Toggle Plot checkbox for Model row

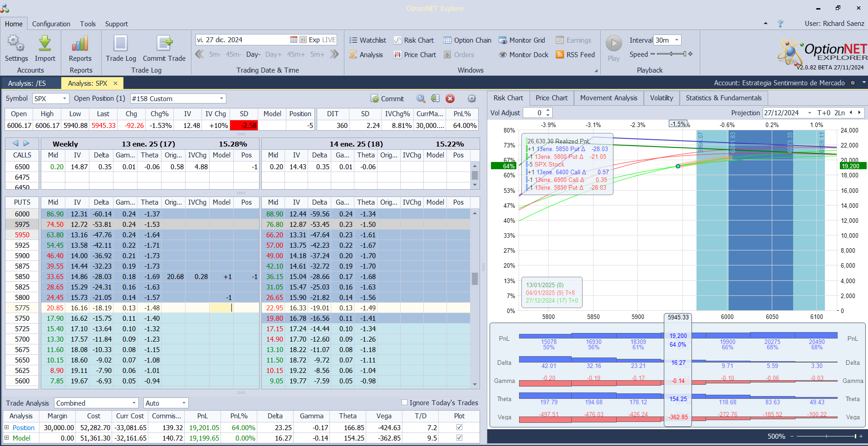pyautogui.click(x=459, y=438)
